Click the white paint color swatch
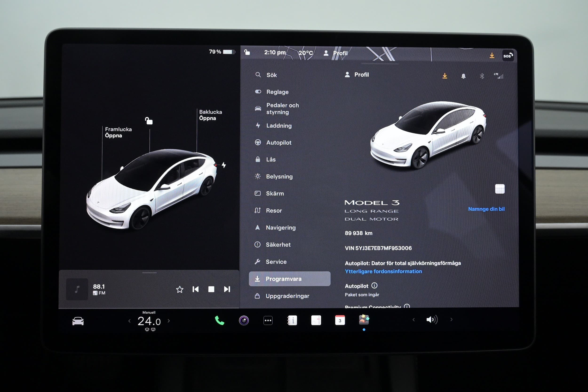Image resolution: width=588 pixels, height=392 pixels. click(x=500, y=189)
